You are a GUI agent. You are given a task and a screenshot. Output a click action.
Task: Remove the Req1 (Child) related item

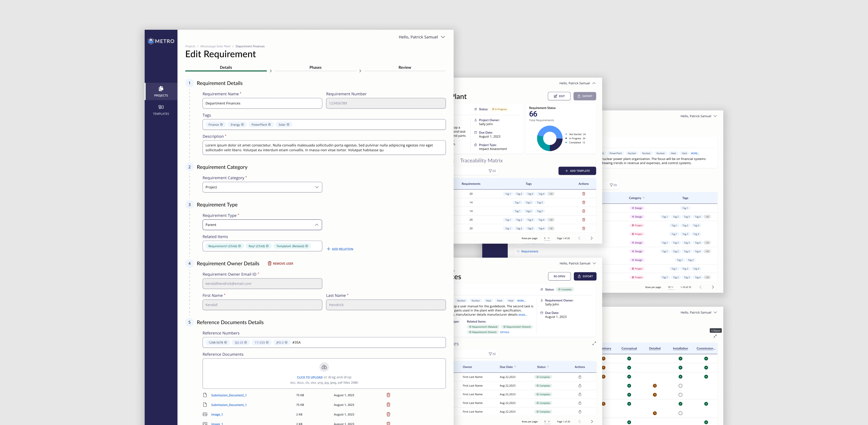point(267,246)
